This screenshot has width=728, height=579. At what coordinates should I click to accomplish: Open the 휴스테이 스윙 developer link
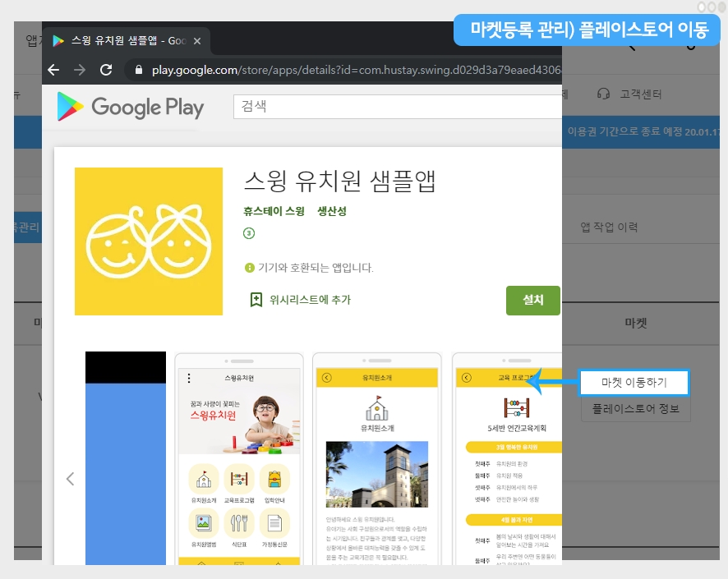[x=274, y=211]
